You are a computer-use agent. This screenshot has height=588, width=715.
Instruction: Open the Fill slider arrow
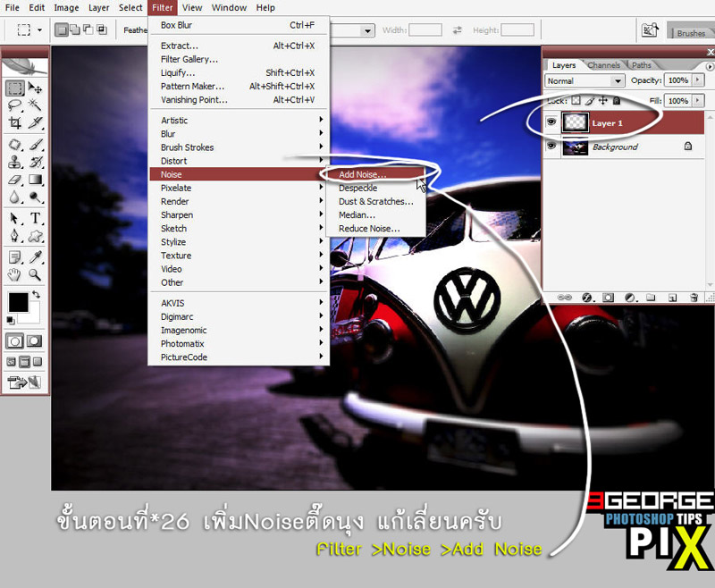coord(698,100)
